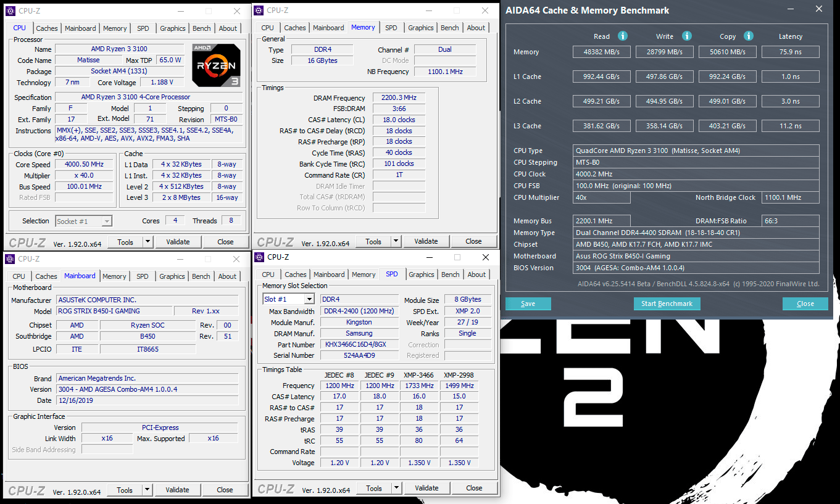
Task: Click the CPU-Z title icon in the Memory window
Action: (259, 10)
